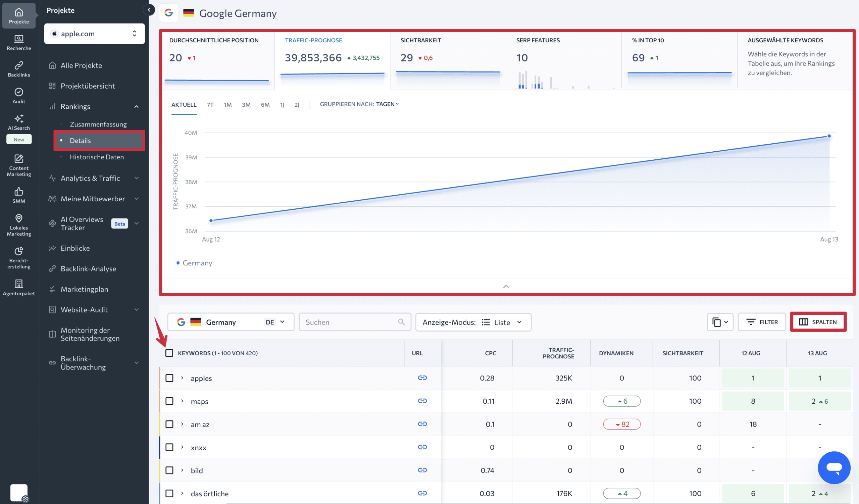Screen dimensions: 859x504
Task: Open the Zusammenfassung rankings page
Action: click(98, 124)
